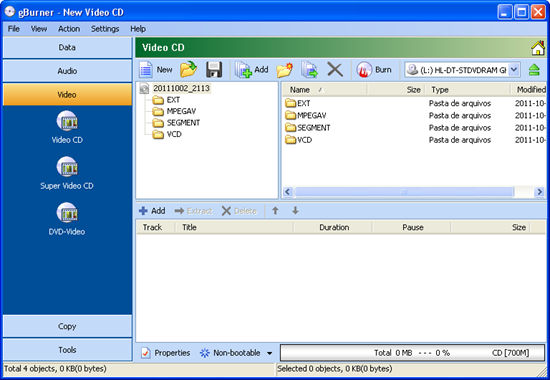Open the Settings menu

(105, 29)
